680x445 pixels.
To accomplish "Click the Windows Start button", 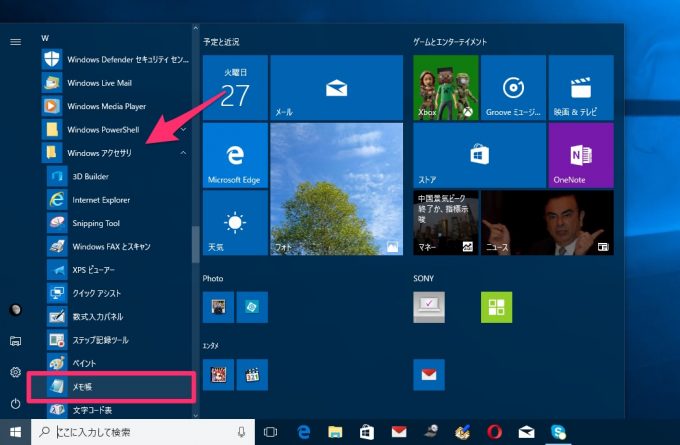I will coord(16,432).
